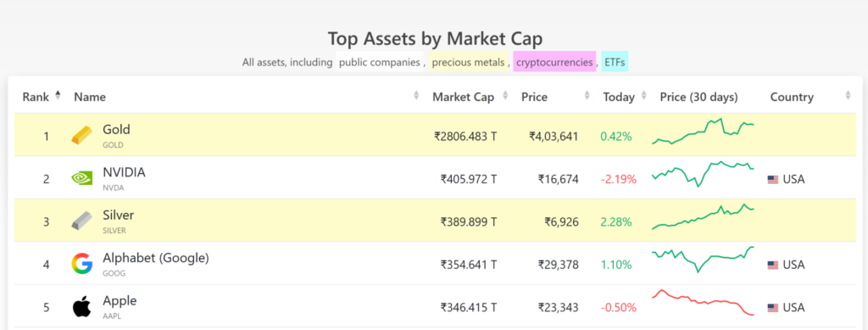Click Apple today change -0.50%
The image size is (868, 330).
[618, 307]
